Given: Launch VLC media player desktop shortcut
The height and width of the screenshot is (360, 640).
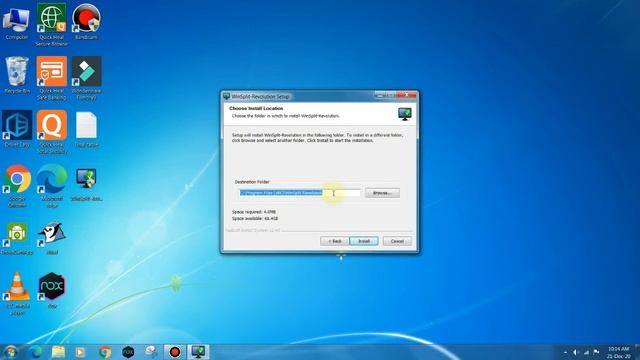Looking at the screenshot, I should 17,293.
